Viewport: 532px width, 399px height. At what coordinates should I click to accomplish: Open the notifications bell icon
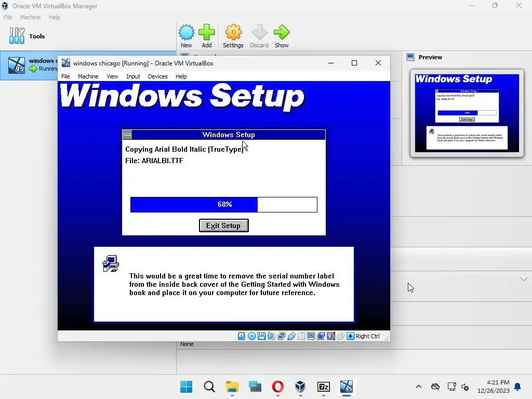[x=517, y=387]
